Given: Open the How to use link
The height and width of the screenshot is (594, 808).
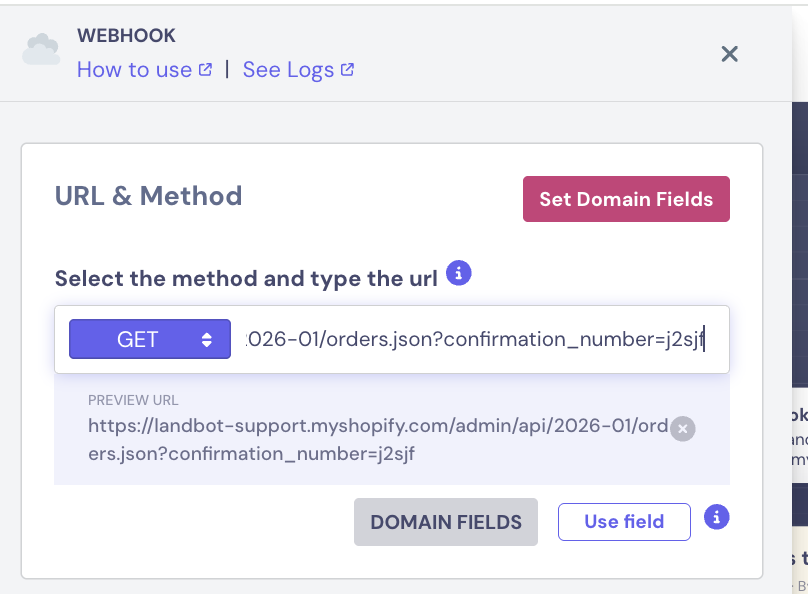Looking at the screenshot, I should (x=134, y=70).
